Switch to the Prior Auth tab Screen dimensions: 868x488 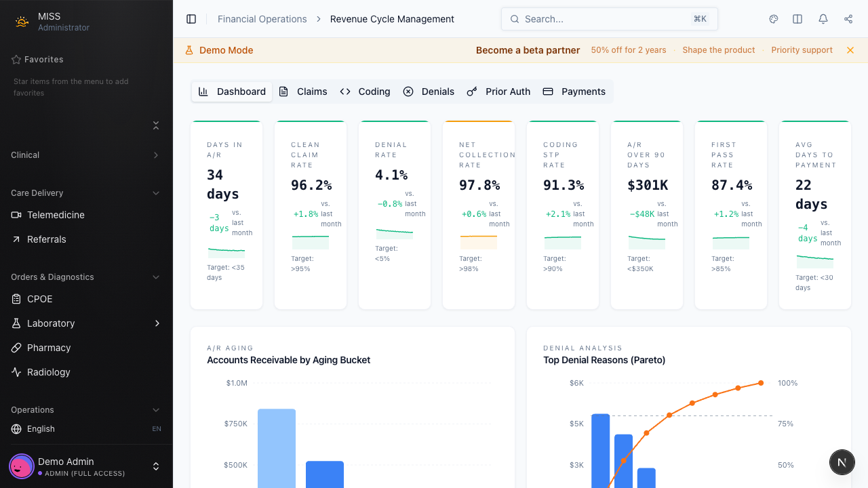(498, 91)
